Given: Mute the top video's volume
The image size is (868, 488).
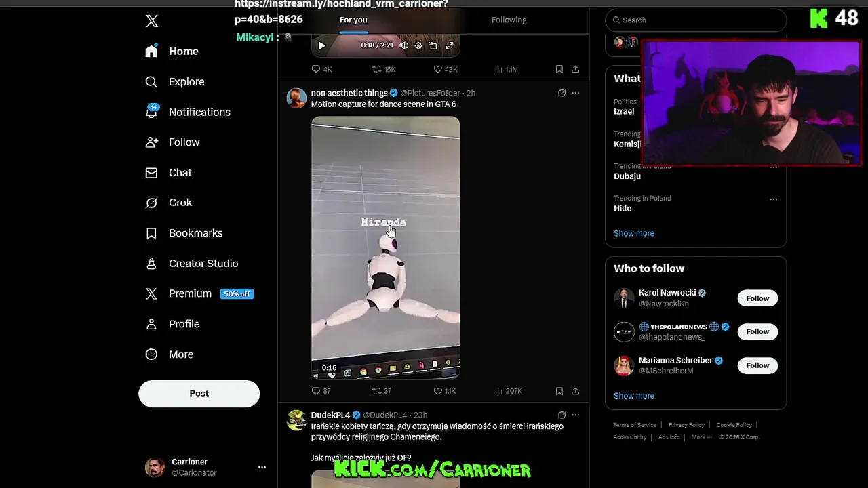Looking at the screenshot, I should pyautogui.click(x=403, y=46).
